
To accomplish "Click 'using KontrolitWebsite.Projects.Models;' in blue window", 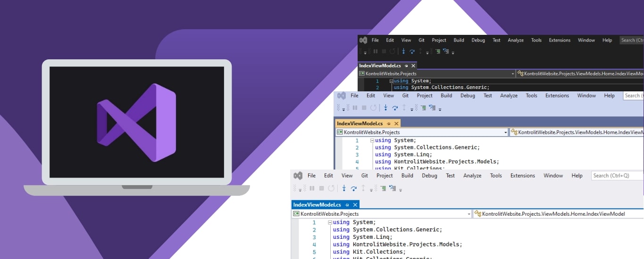I will [x=437, y=162].
